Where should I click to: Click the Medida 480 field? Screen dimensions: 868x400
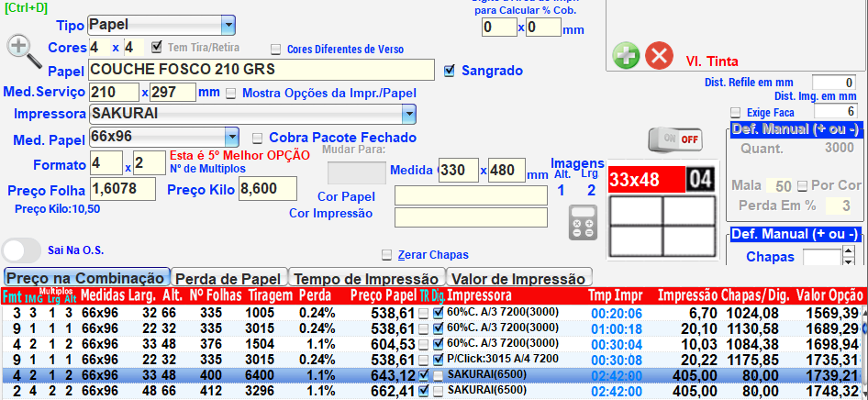click(x=506, y=171)
